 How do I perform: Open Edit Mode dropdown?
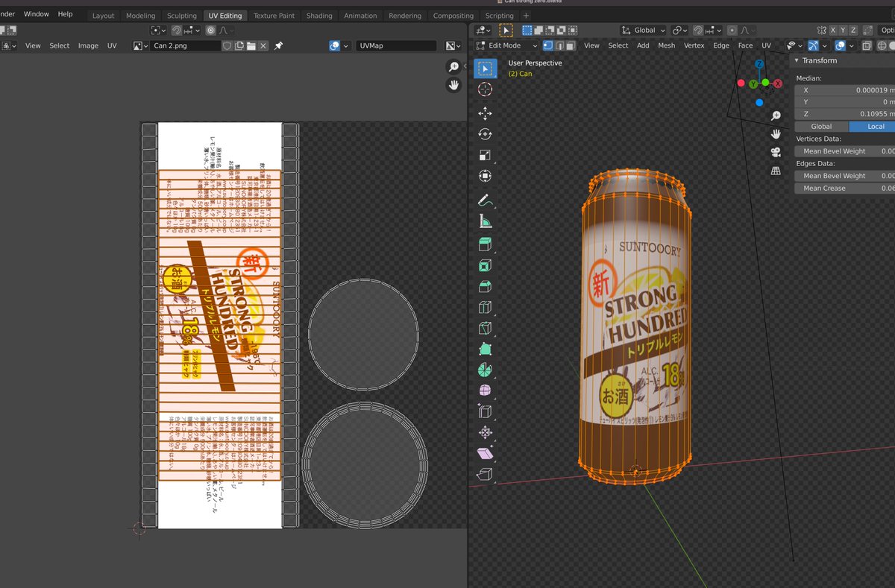tap(505, 45)
